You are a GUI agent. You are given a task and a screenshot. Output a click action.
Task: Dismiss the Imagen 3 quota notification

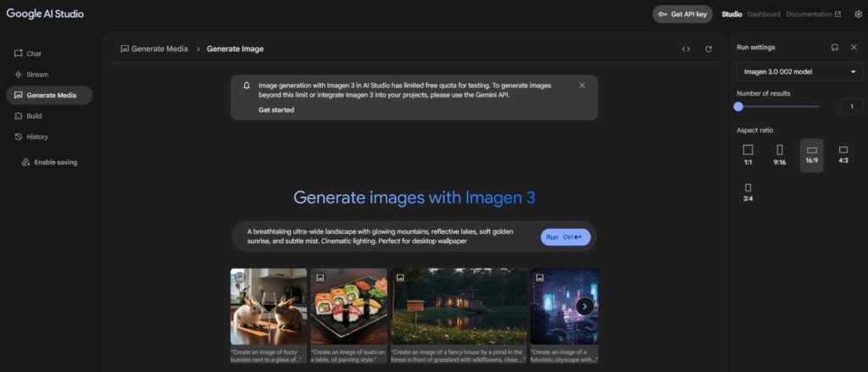(581, 86)
